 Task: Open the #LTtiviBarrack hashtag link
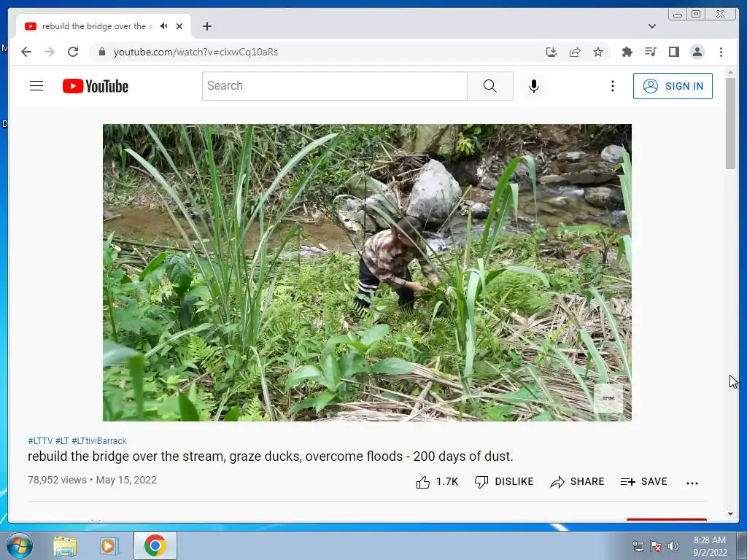pos(99,441)
